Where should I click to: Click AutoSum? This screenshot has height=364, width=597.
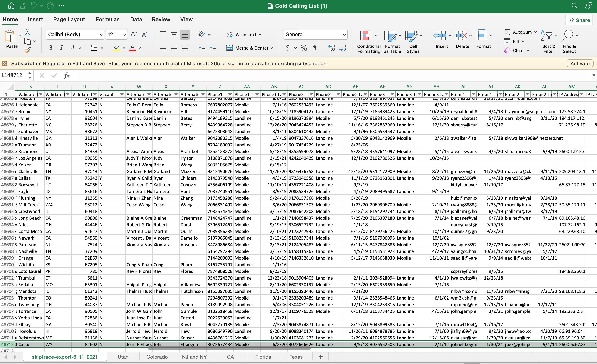pos(520,32)
